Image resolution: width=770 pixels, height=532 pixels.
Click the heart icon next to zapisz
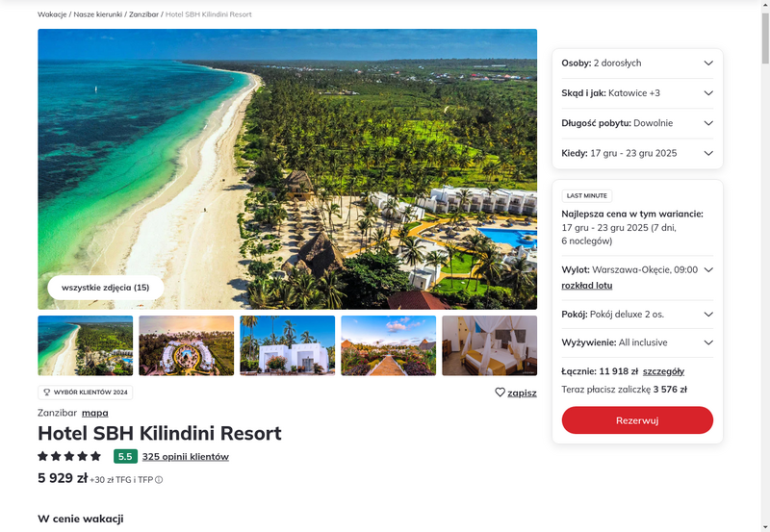point(500,393)
